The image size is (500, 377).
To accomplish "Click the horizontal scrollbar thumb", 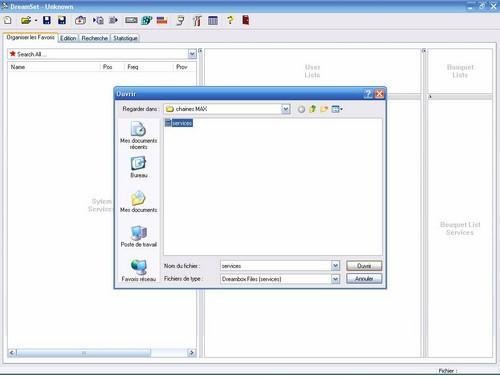I will point(84,353).
